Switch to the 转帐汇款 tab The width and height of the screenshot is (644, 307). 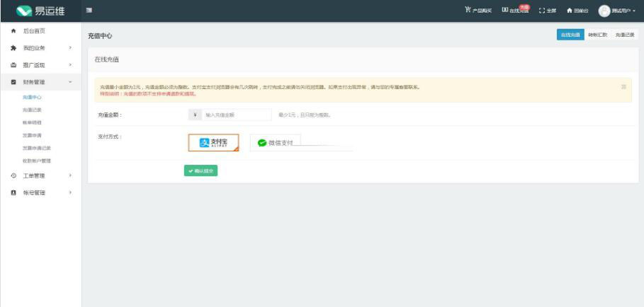click(x=597, y=35)
